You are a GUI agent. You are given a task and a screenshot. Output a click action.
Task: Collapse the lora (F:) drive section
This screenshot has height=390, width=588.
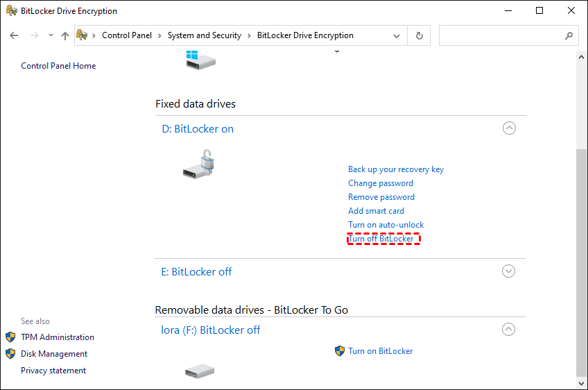point(509,330)
